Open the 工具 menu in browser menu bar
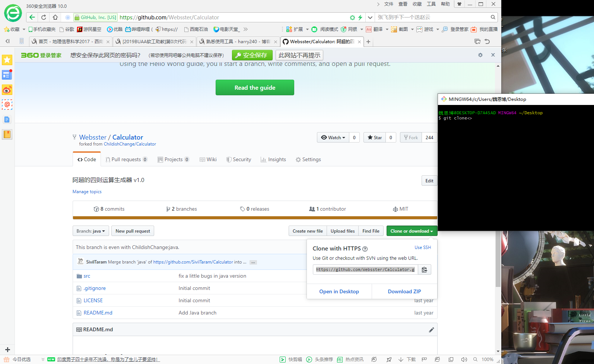This screenshot has width=594, height=364. [431, 4]
